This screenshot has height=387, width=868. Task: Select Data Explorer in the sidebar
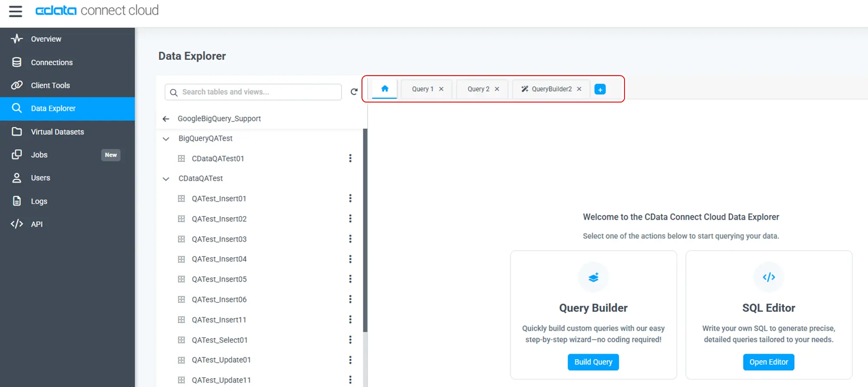(67, 109)
